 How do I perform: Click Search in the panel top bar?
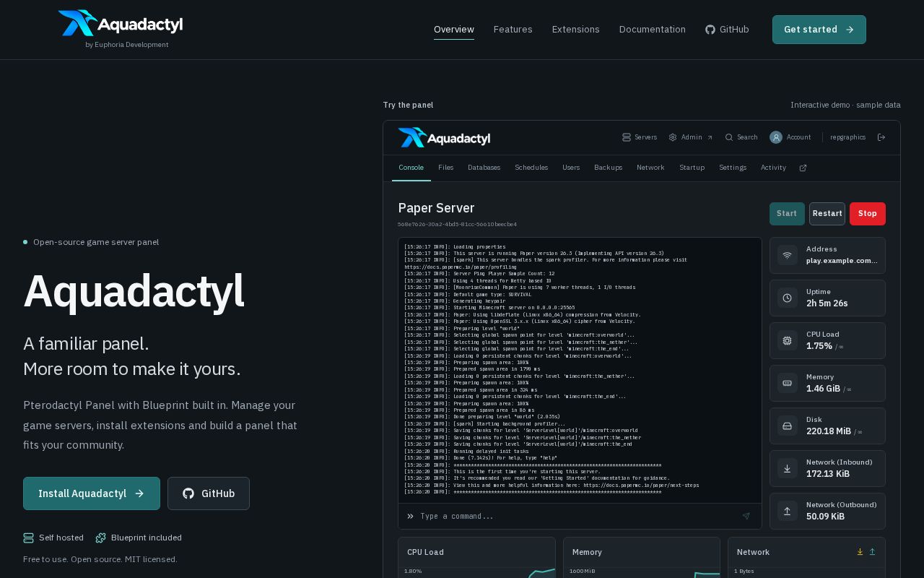(741, 137)
